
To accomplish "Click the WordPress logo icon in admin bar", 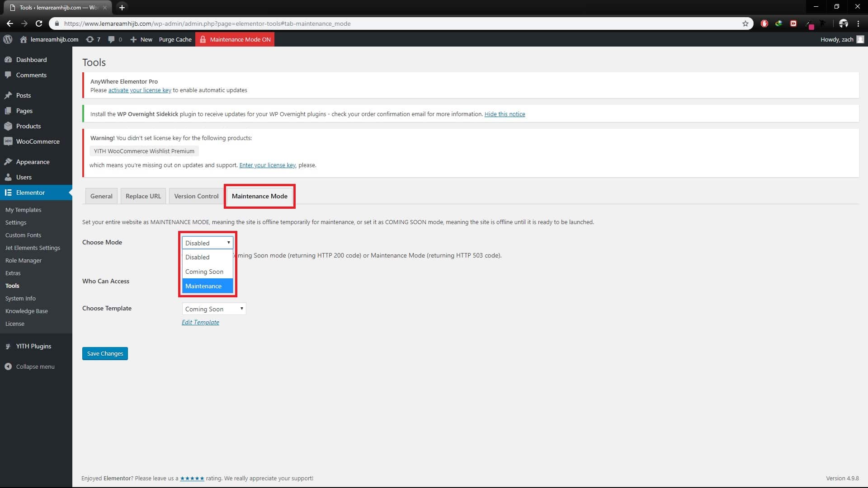I will pos(8,39).
